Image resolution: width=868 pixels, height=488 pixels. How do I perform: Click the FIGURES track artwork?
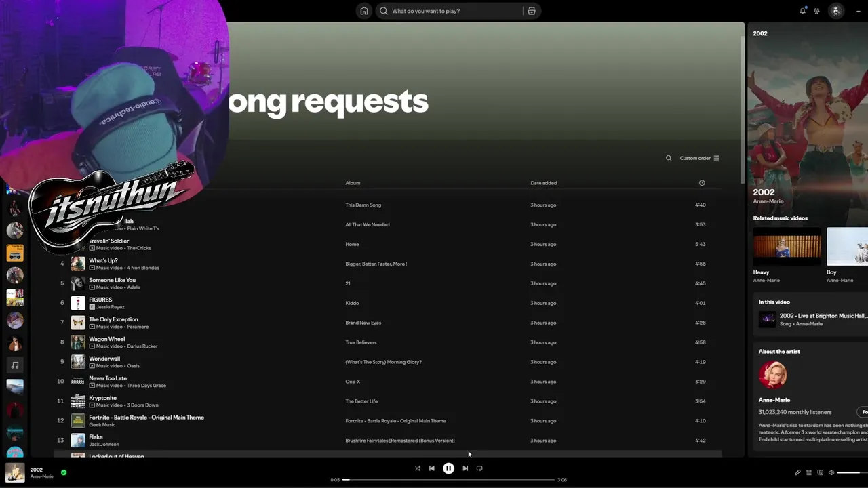click(78, 303)
